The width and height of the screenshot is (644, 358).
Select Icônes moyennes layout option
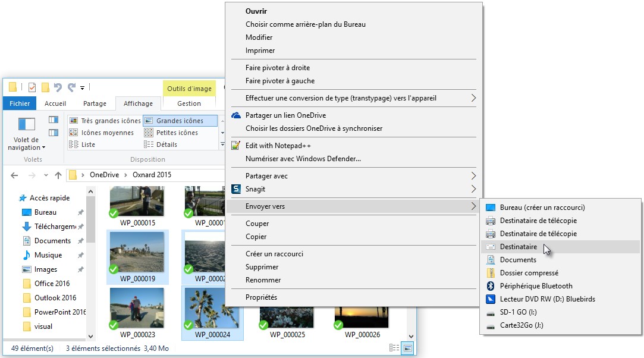[x=106, y=133]
